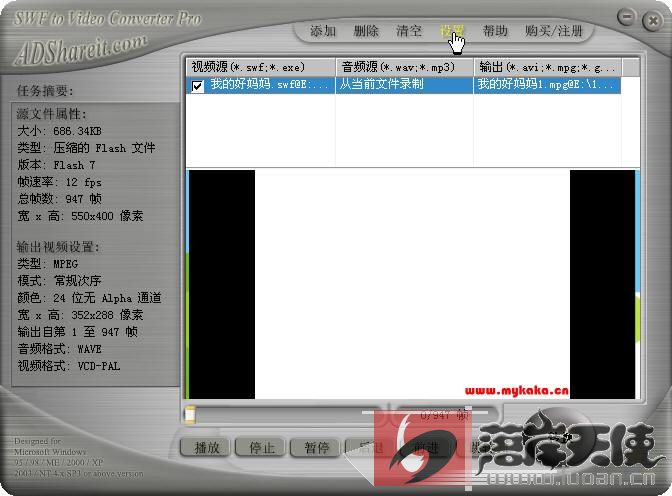Click the 播放 (Play) button
Screen dimensions: 672x496
point(207,448)
